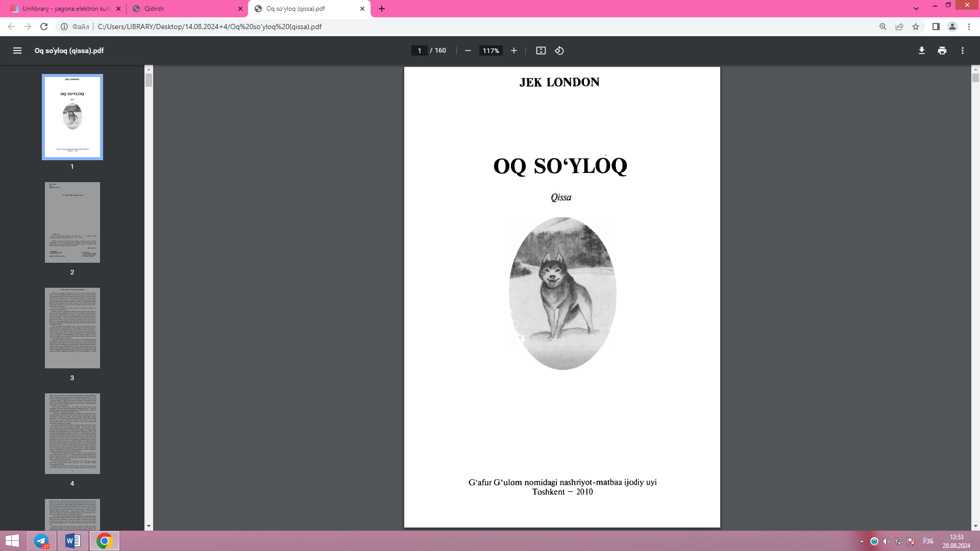Image resolution: width=980 pixels, height=551 pixels.
Task: Bookmark this page with star
Action: [x=916, y=27]
